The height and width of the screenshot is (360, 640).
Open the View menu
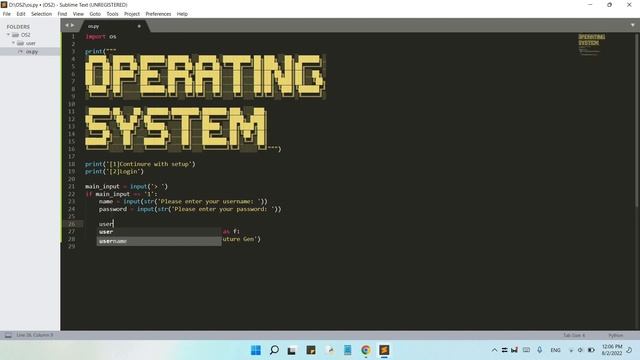(78, 14)
